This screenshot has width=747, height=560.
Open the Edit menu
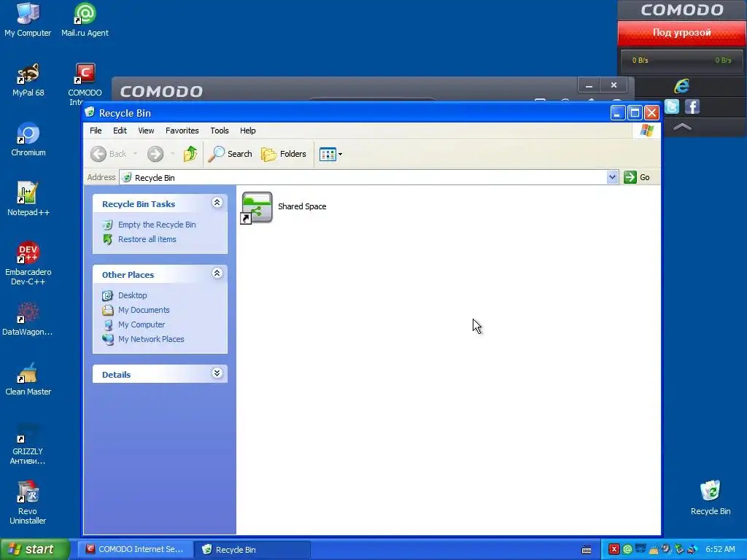[120, 131]
